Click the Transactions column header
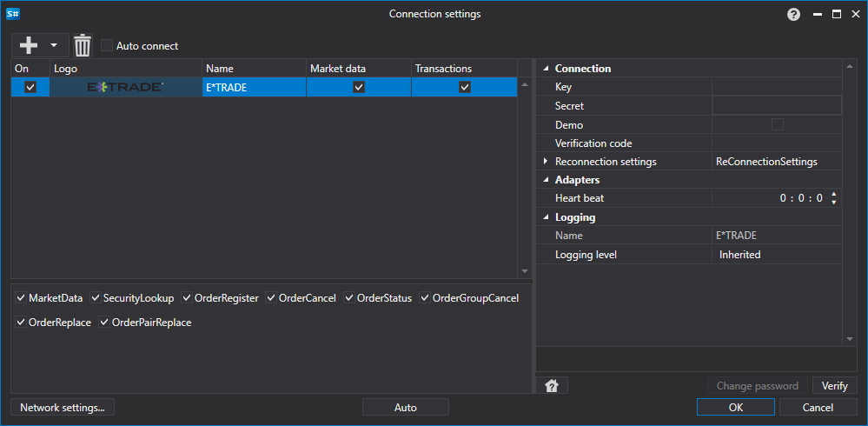The width and height of the screenshot is (868, 426). pos(465,69)
